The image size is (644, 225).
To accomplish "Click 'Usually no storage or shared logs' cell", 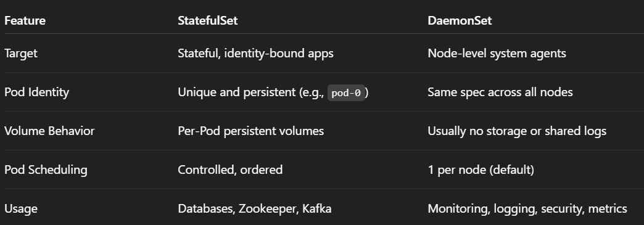I will (517, 131).
